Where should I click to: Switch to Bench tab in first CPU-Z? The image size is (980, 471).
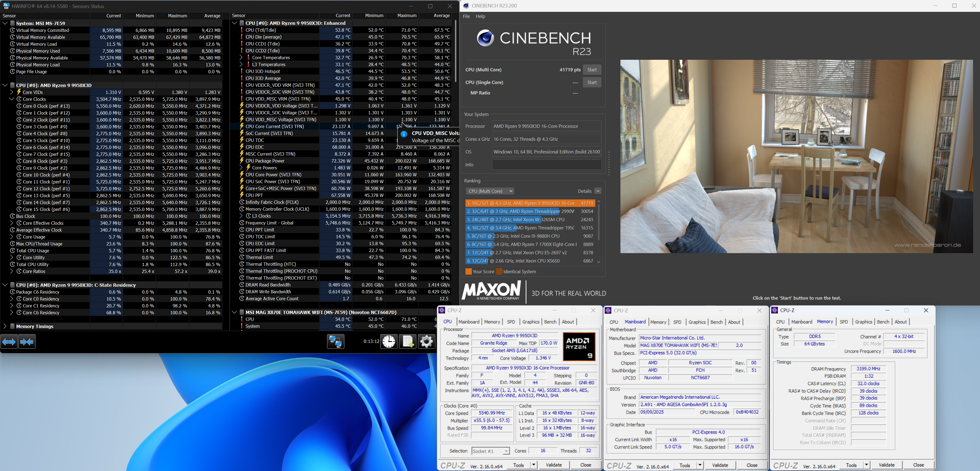[550, 322]
